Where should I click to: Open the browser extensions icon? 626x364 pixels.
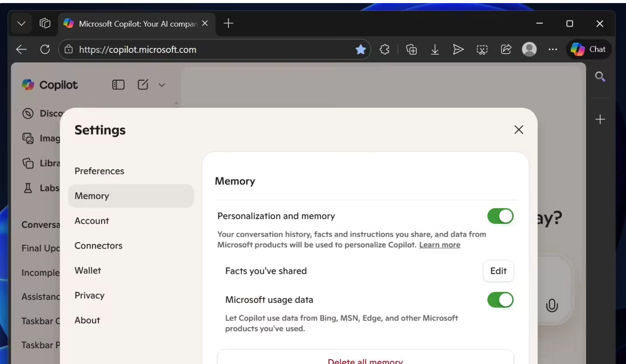point(385,49)
